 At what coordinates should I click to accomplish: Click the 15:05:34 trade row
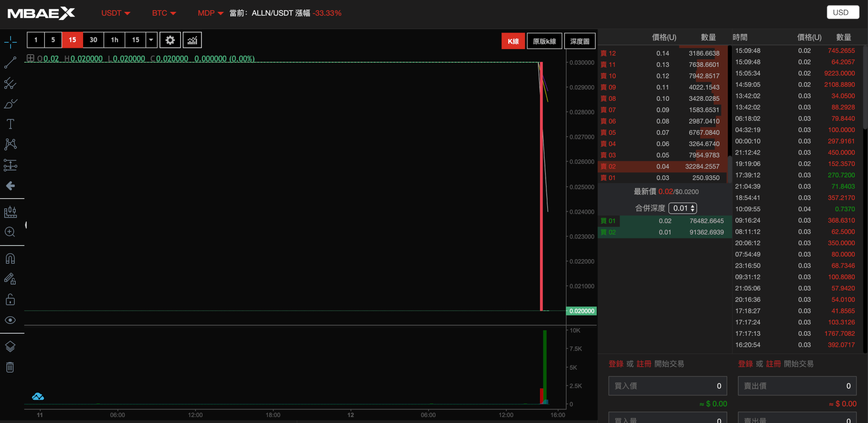(x=797, y=73)
